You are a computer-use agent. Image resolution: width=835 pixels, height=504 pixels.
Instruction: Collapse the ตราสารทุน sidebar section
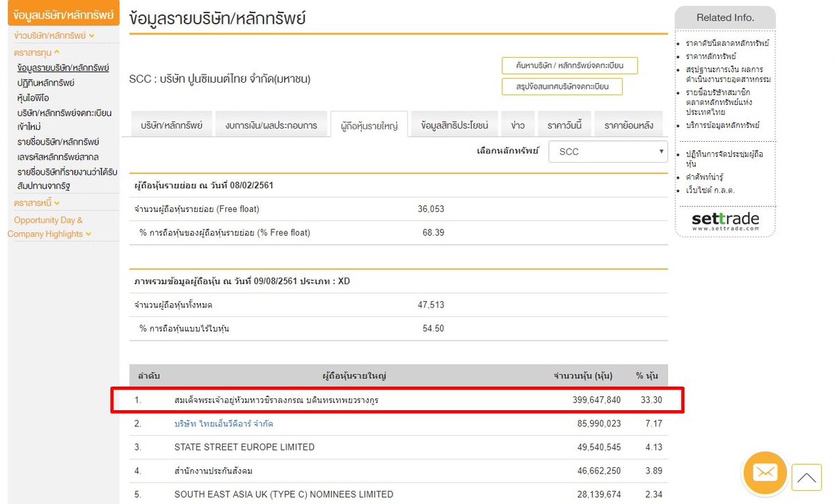click(x=37, y=52)
